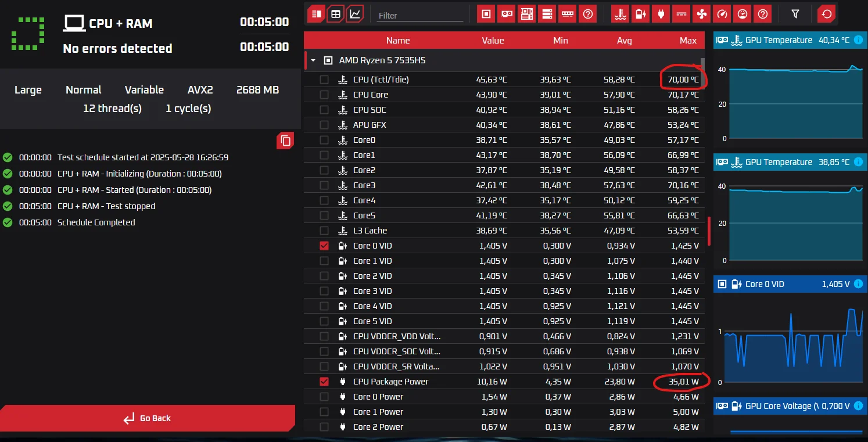Switch to the table view icon
Screen dimensions: 868x442
pyautogui.click(x=335, y=14)
